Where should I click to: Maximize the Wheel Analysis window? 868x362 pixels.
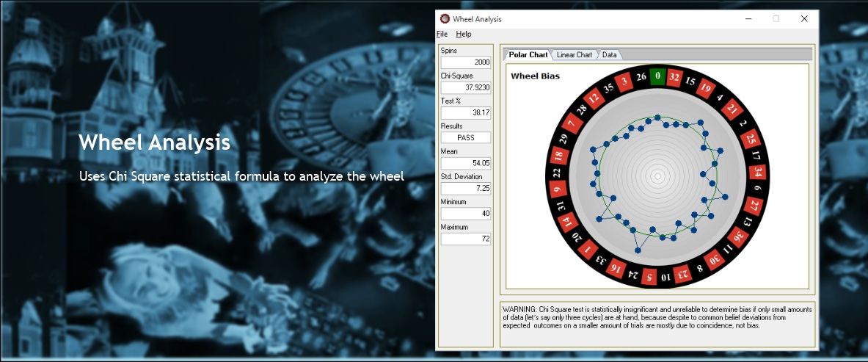[x=776, y=19]
